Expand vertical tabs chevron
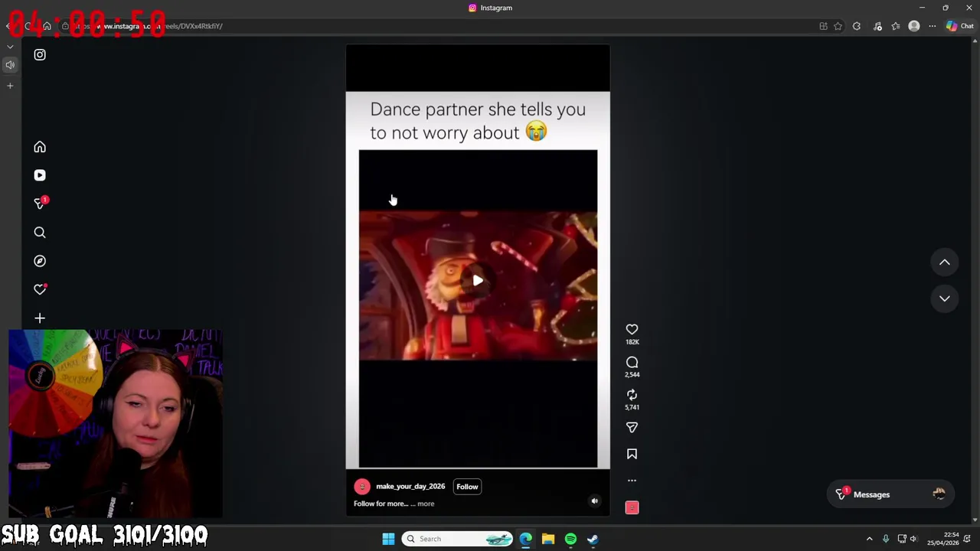Viewport: 980px width, 551px height. click(x=10, y=47)
